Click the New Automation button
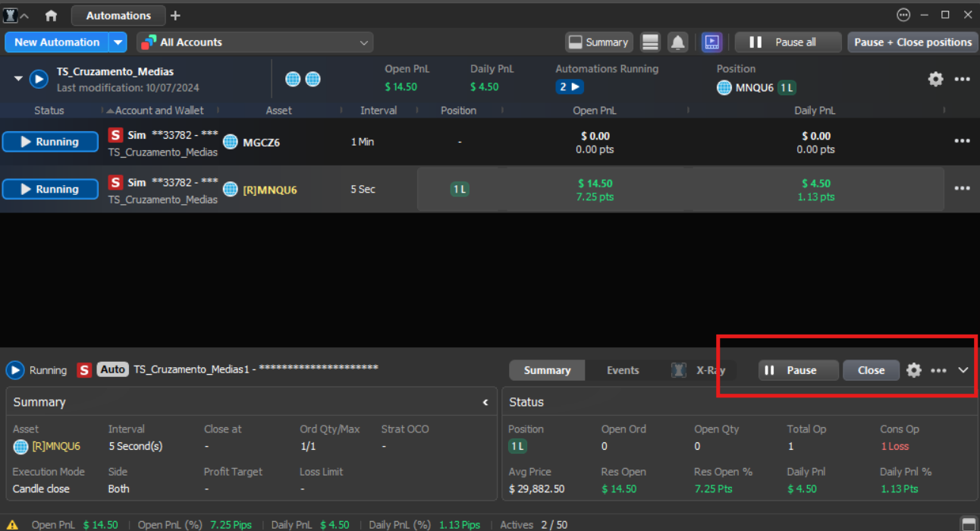Viewport: 980px width, 531px height. click(x=57, y=42)
